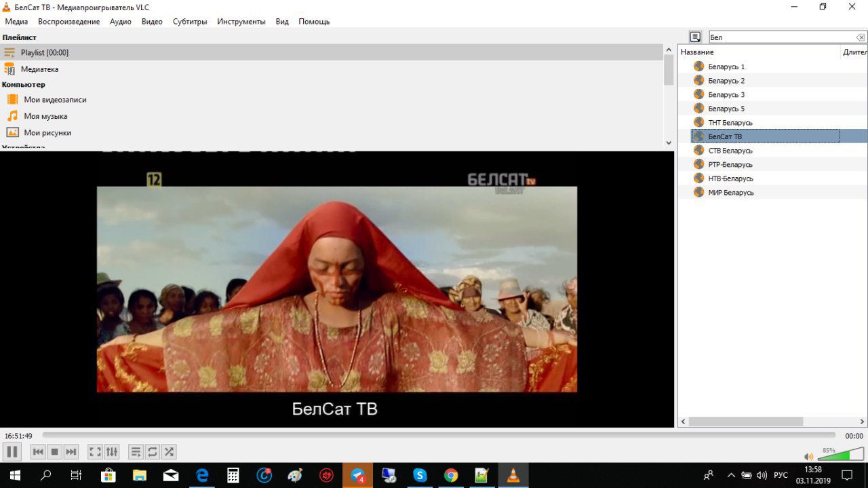Open the Вид menu
Image resolution: width=868 pixels, height=488 pixels.
[x=282, y=22]
